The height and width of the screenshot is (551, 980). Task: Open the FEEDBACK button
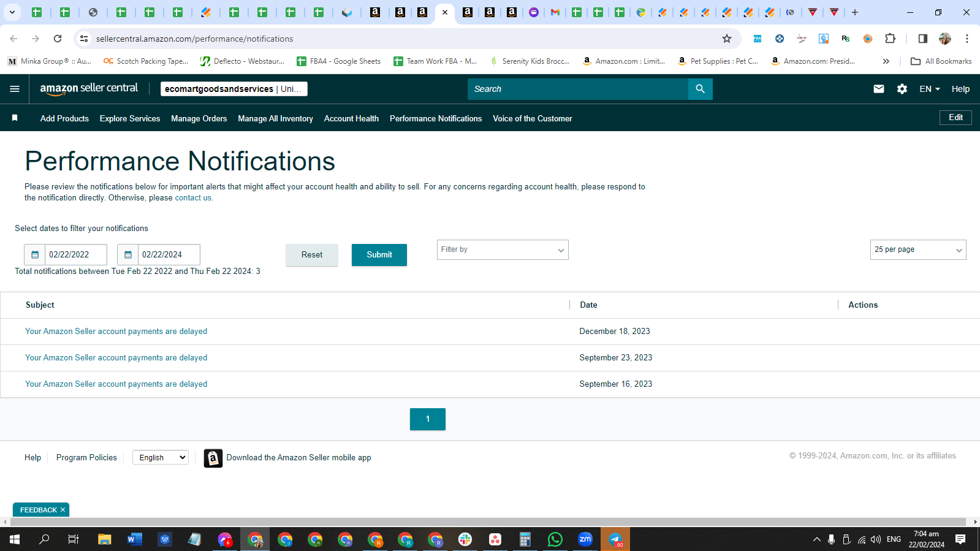click(x=38, y=510)
